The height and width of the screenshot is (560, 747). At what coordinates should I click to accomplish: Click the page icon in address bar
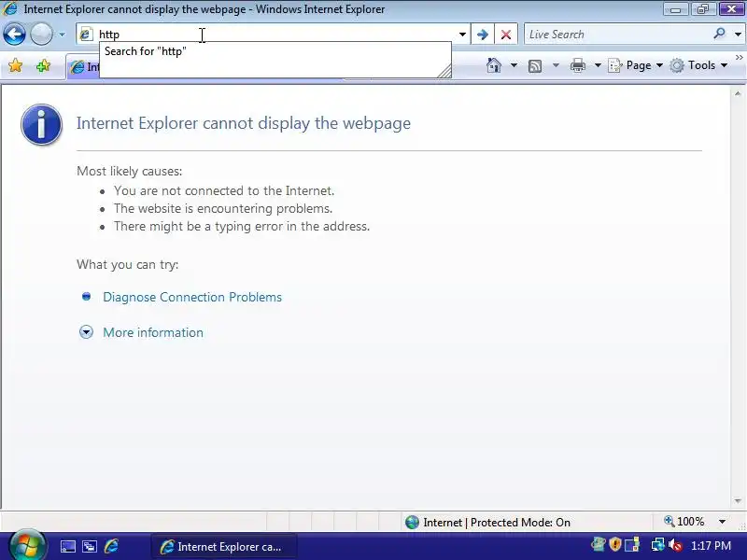86,35
